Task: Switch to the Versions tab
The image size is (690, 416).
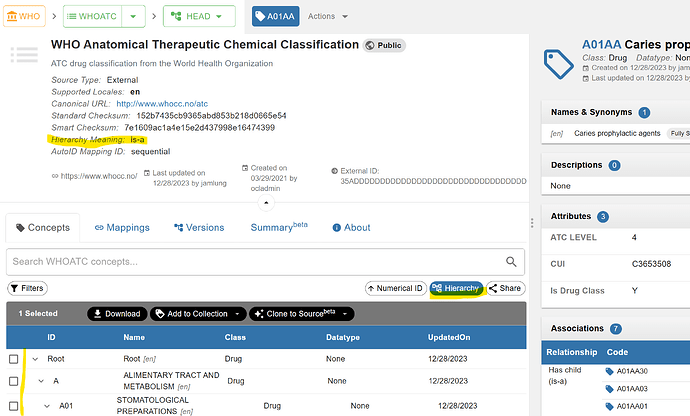Action: click(199, 228)
